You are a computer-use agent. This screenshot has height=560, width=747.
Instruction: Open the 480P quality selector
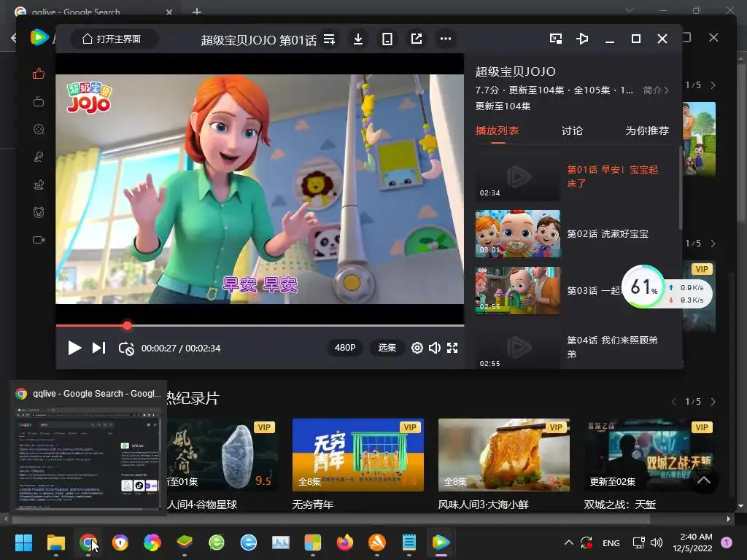[x=345, y=348]
